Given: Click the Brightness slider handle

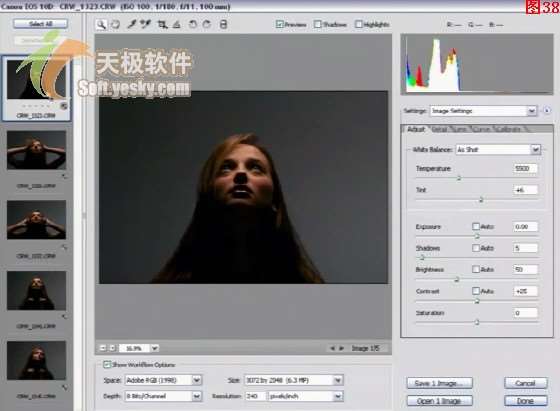Looking at the screenshot, I should 456,279.
